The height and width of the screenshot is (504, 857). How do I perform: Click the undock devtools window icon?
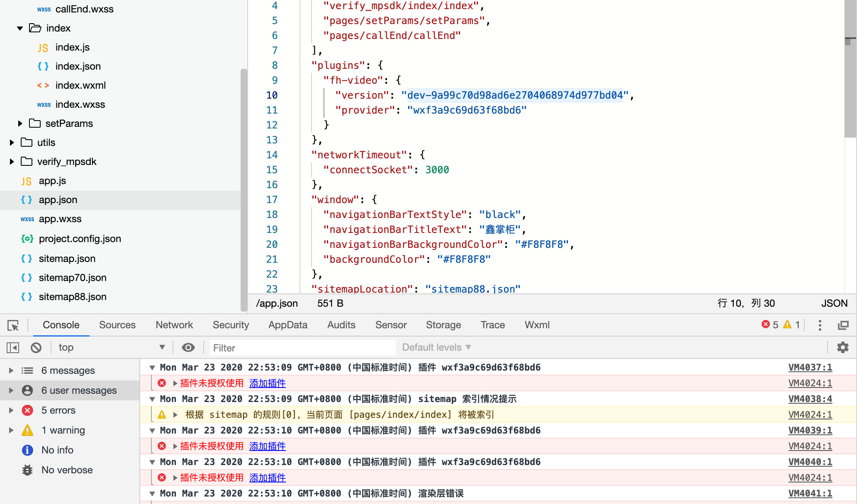coord(843,325)
